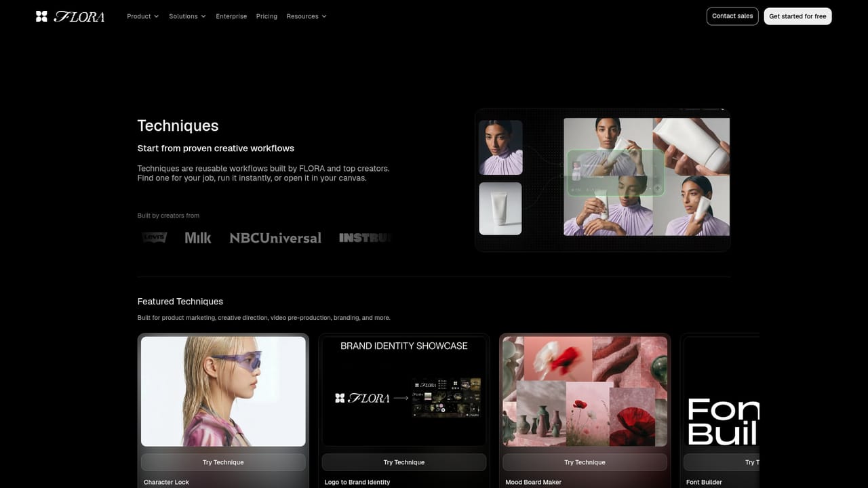Click the Font Builder title text
The height and width of the screenshot is (488, 868).
(x=704, y=483)
